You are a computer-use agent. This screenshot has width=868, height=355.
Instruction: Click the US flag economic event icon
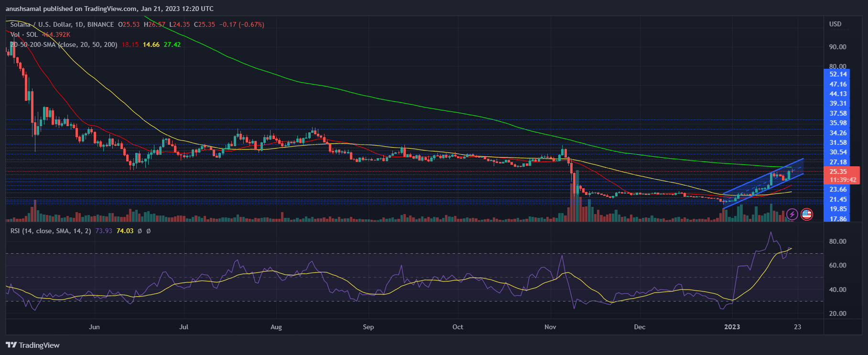coord(807,214)
